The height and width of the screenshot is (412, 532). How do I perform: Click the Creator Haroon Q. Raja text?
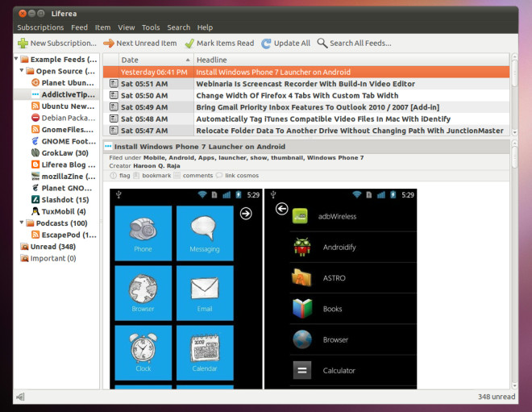click(144, 166)
